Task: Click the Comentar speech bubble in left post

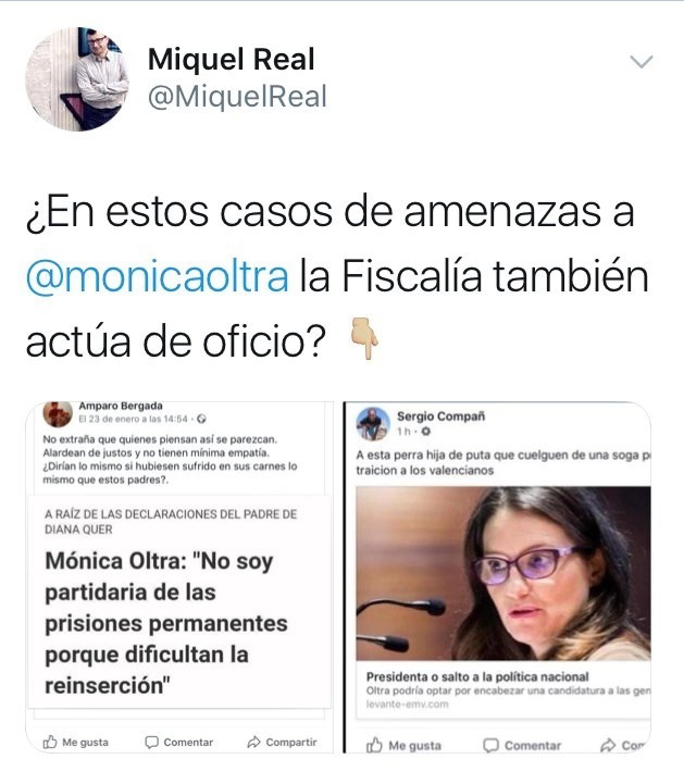Action: click(x=151, y=742)
